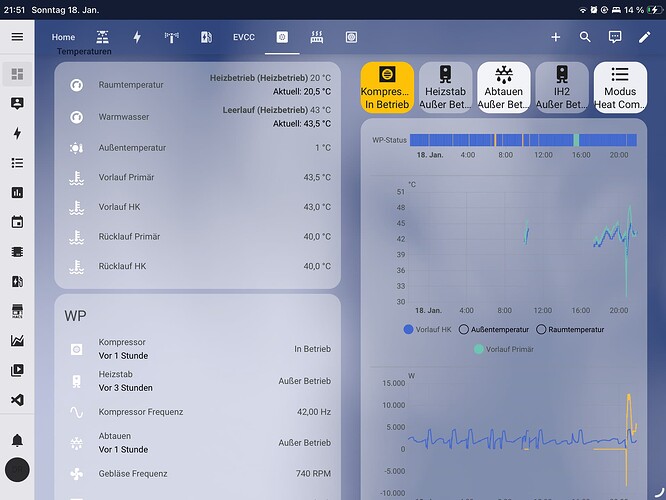
Task: Switch to the EV charger tab
Action: tap(206, 37)
